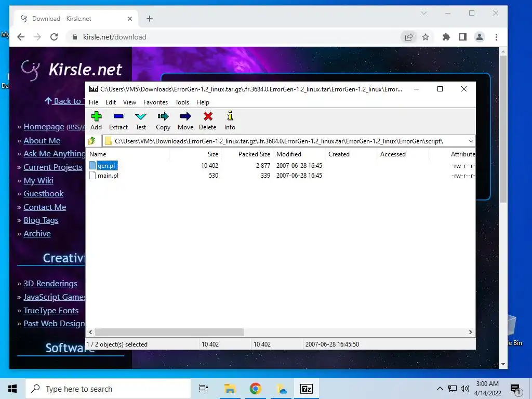Open Task View on the taskbar
Viewport: 532px width, 399px height.
[204, 389]
